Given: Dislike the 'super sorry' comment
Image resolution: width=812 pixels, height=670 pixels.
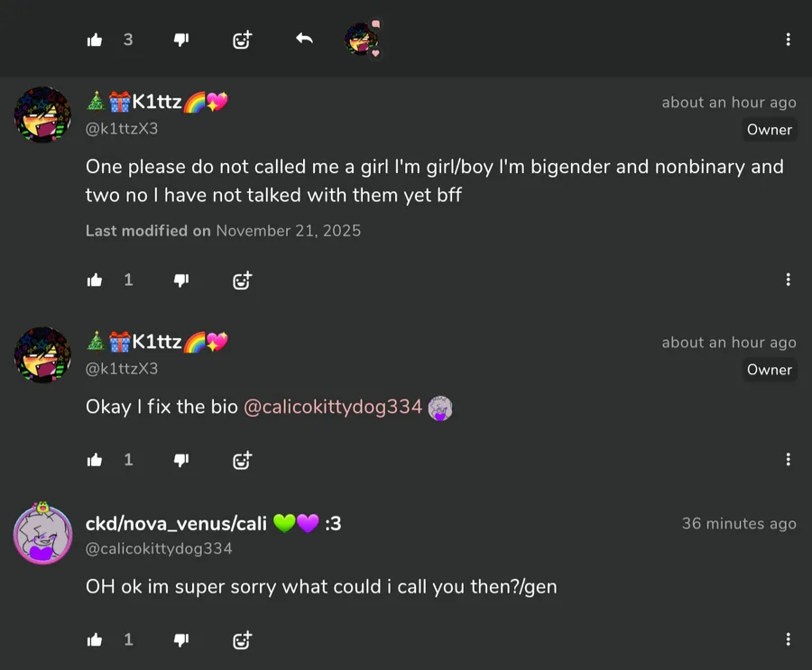Looking at the screenshot, I should click(x=181, y=640).
